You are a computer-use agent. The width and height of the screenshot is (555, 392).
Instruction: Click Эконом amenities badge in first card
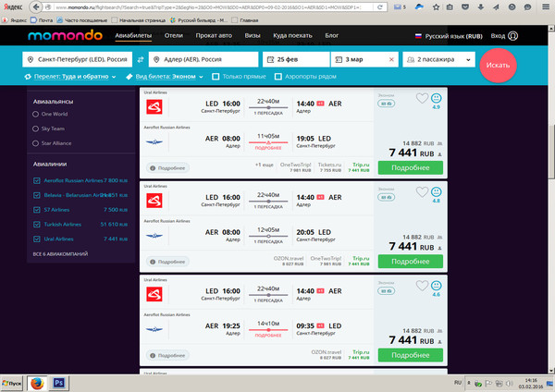pos(386,104)
